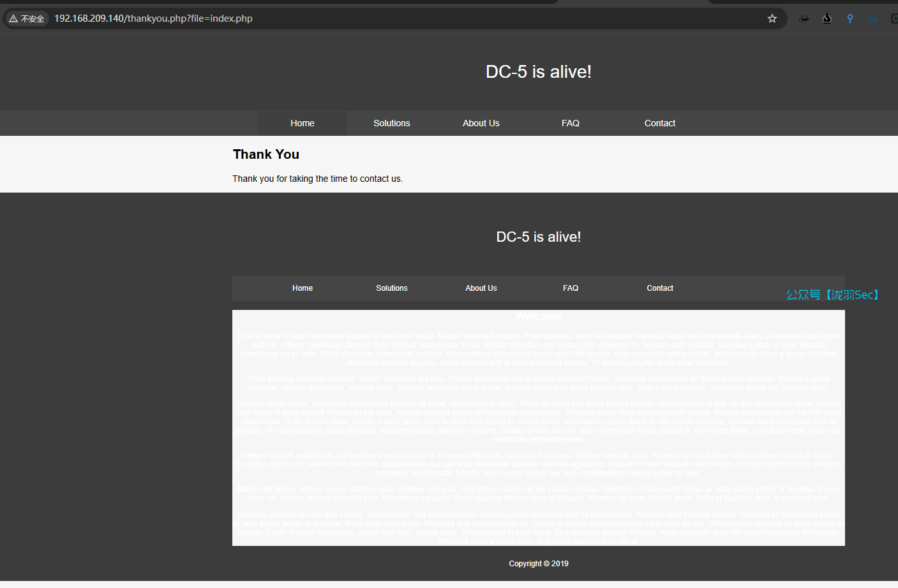Open Home in the top navigation
The height and width of the screenshot is (588, 898).
click(303, 123)
